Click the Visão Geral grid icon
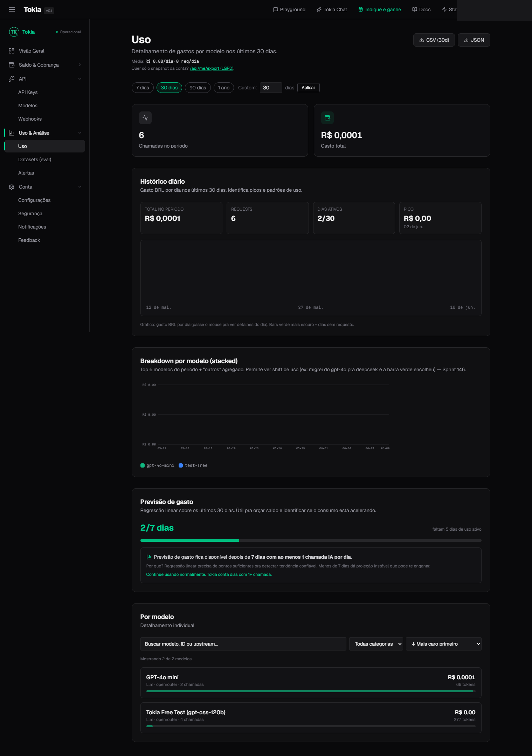Image resolution: width=532 pixels, height=756 pixels. 12,51
